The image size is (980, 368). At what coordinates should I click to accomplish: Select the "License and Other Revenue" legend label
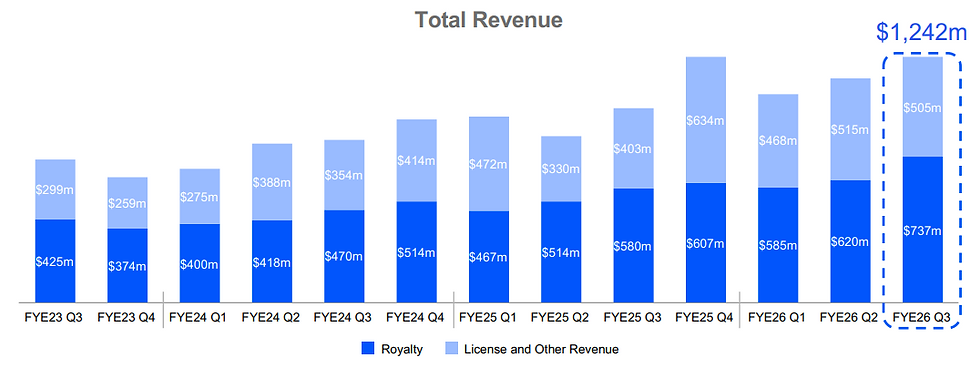(541, 349)
